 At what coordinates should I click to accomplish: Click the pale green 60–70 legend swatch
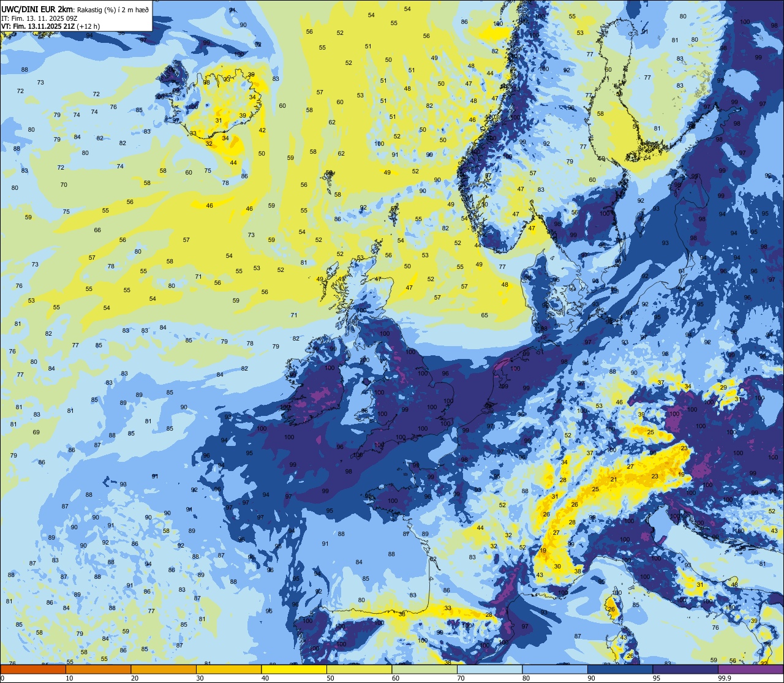click(x=424, y=670)
